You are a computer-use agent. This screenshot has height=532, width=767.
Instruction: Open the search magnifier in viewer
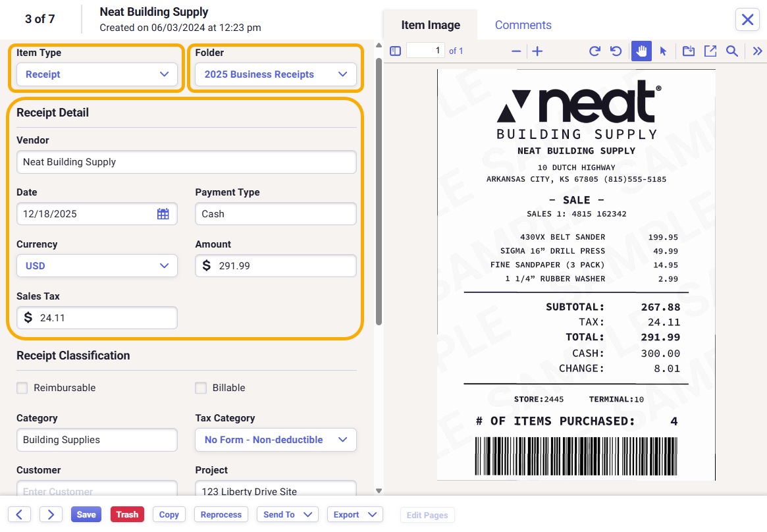pos(731,51)
